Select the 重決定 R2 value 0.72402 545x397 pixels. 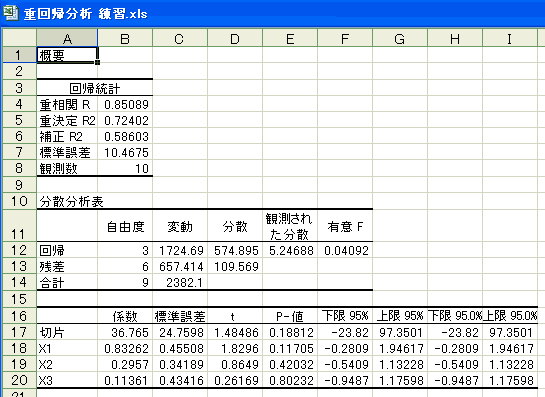(x=125, y=120)
